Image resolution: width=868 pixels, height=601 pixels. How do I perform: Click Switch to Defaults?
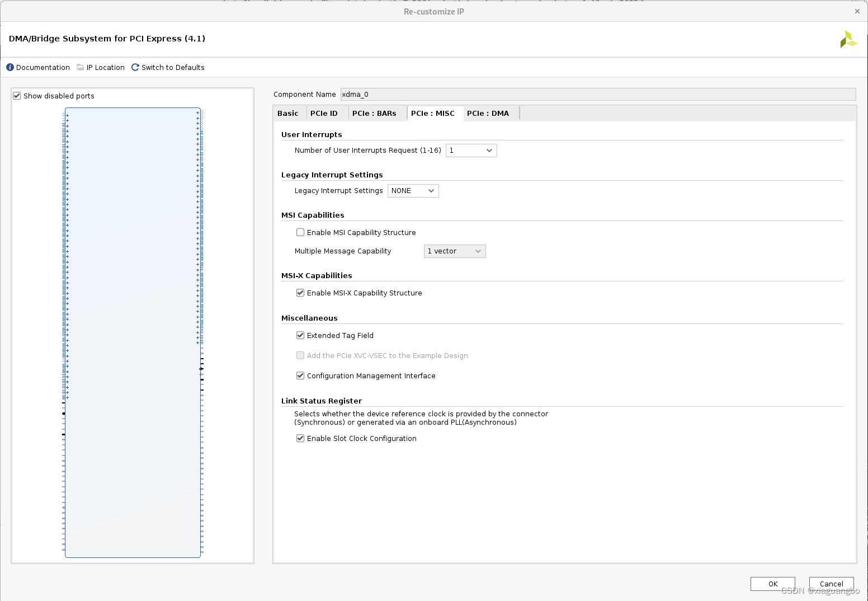click(x=173, y=67)
